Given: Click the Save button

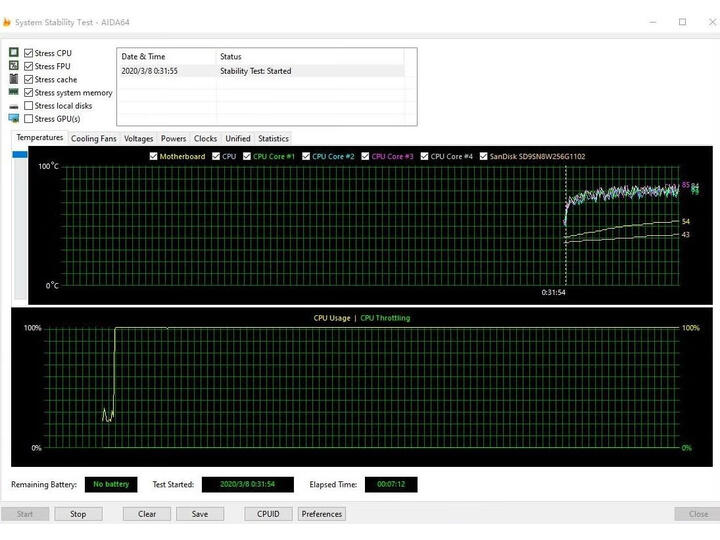Looking at the screenshot, I should (200, 514).
